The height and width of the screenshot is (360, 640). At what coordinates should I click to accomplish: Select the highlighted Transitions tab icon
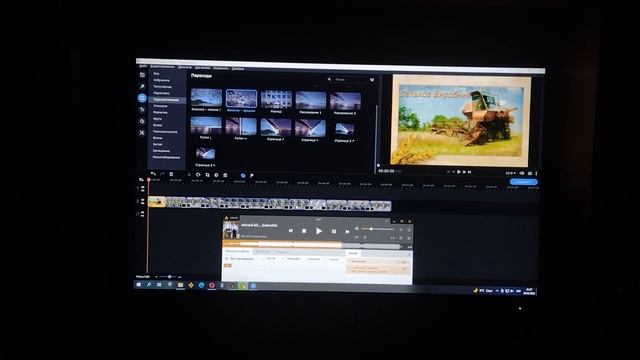142,98
